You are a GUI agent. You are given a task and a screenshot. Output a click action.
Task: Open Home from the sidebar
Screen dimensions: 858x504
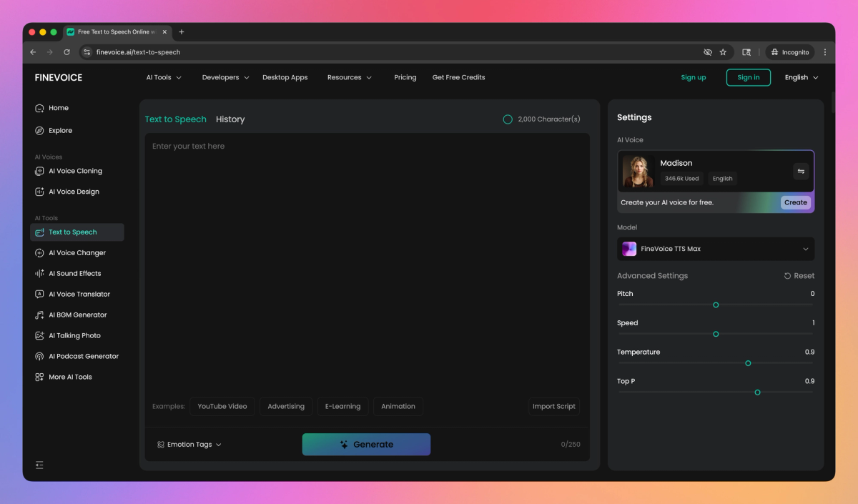pyautogui.click(x=54, y=107)
